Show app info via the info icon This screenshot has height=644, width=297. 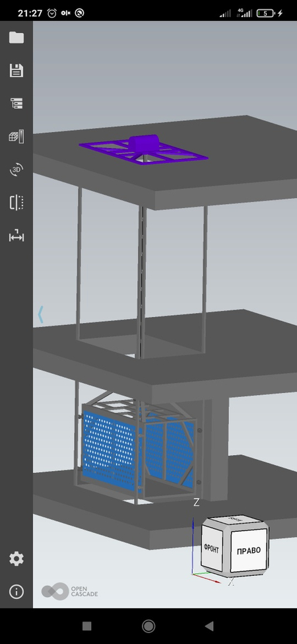[16, 592]
